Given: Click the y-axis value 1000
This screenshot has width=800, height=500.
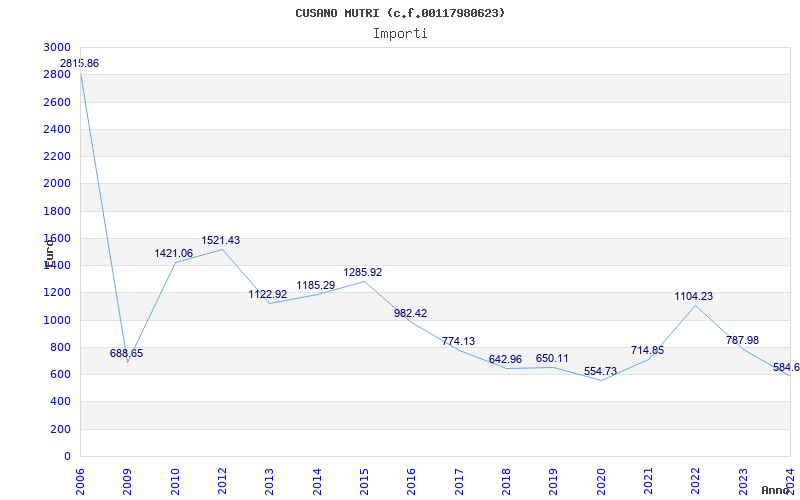Looking at the screenshot, I should 57,320.
